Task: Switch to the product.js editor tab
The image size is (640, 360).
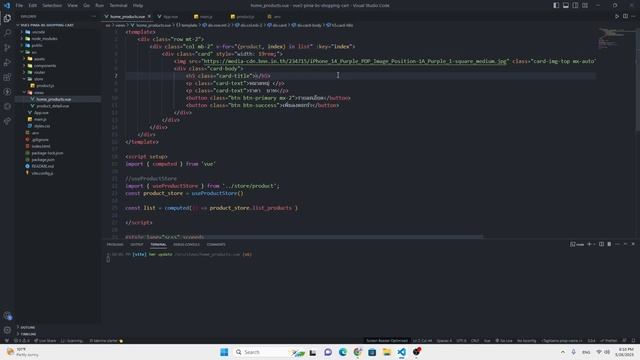Action: pyautogui.click(x=242, y=17)
